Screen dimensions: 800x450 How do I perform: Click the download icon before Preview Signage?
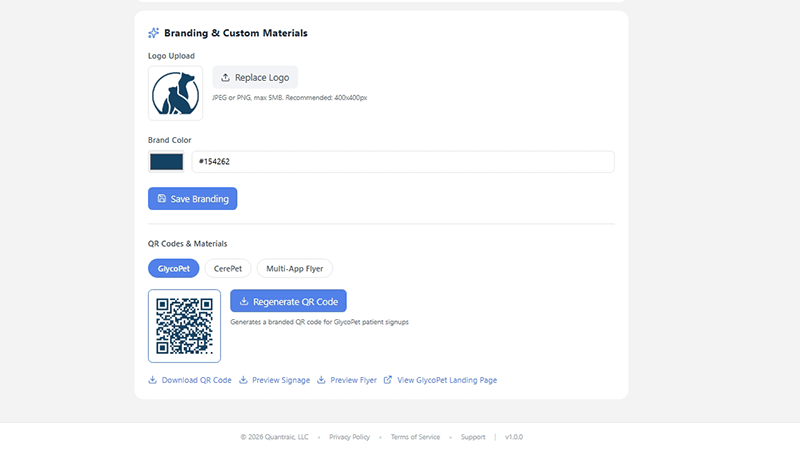(243, 380)
